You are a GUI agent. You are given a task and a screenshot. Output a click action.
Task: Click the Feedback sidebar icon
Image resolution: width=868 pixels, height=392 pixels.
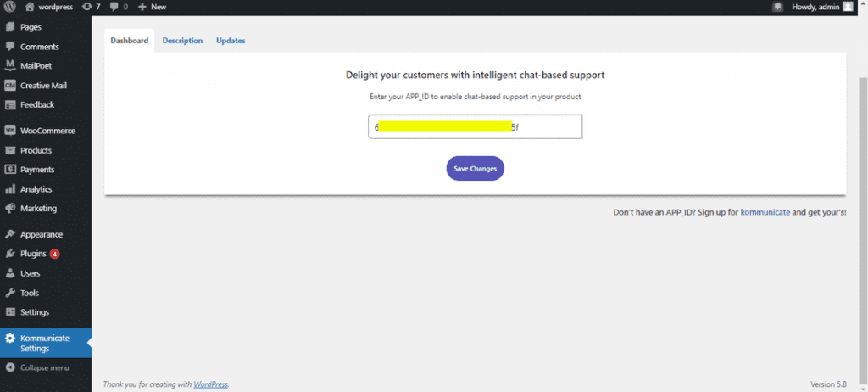[10, 105]
